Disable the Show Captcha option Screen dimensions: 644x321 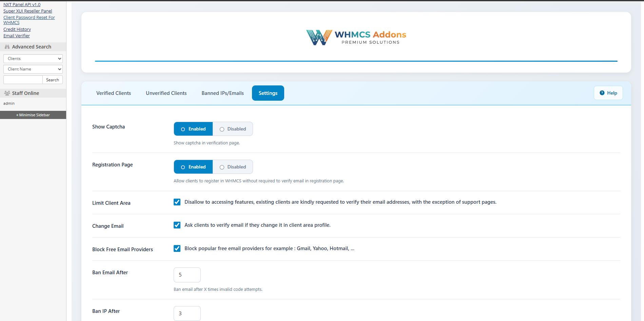[x=232, y=129]
